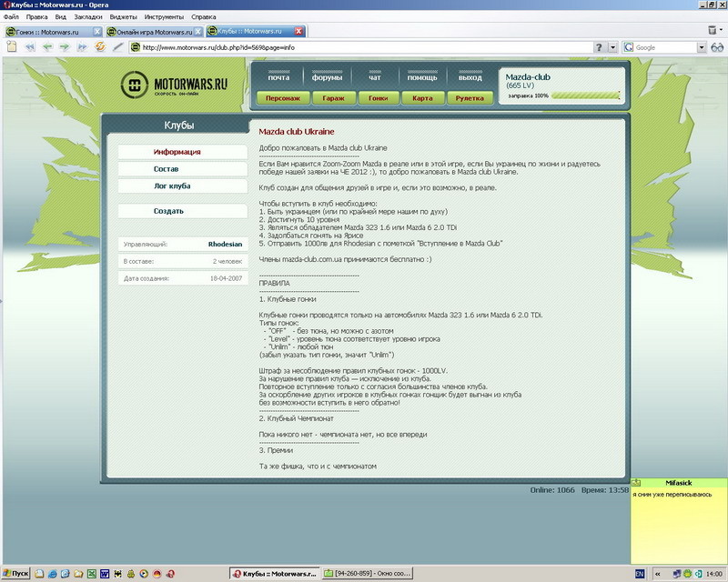The image size is (728, 582).
Task: Click Создать in the clubs sidebar
Action: [183, 211]
